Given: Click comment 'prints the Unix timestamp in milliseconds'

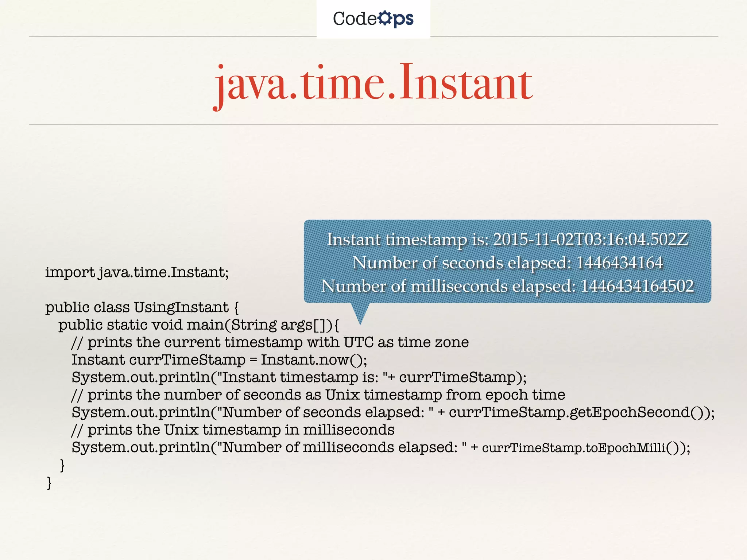Looking at the screenshot, I should point(233,430).
